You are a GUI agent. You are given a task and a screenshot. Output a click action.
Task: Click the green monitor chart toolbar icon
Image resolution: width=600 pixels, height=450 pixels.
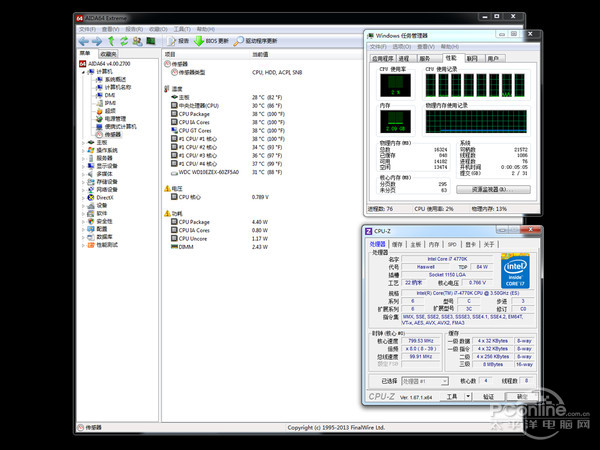click(x=150, y=41)
